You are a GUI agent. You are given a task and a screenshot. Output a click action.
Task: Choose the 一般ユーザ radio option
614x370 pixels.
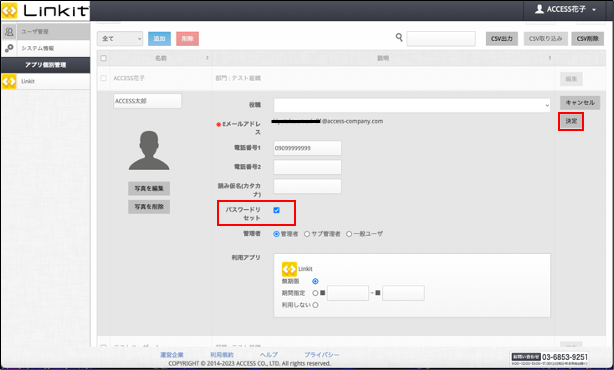[349, 234]
